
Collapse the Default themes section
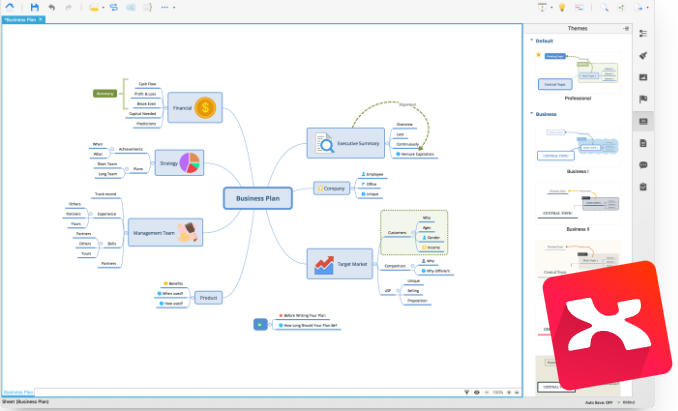coord(531,41)
